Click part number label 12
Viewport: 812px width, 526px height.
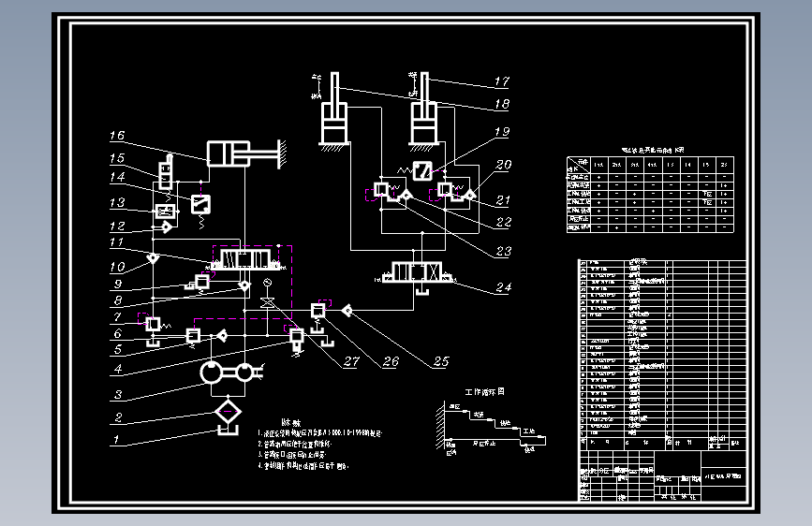coord(118,226)
